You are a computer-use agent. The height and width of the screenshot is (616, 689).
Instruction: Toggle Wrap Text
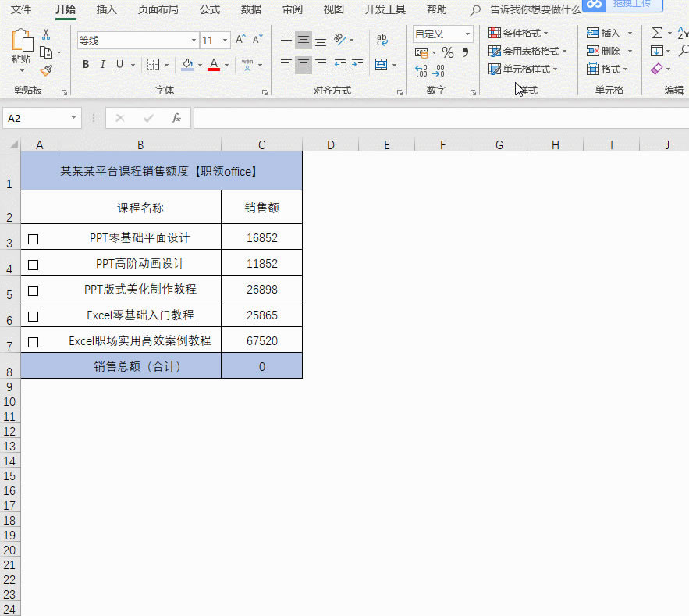point(382,40)
